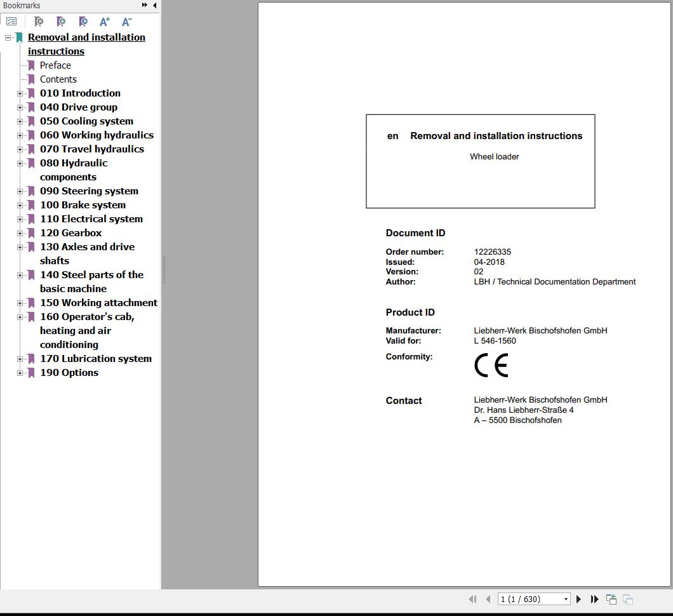Expand the 060 Working hydraulics bookmark
This screenshot has height=616, width=673.
(x=20, y=136)
